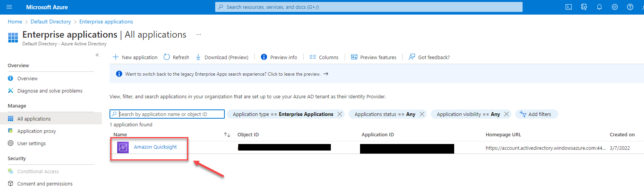Open Application proxy in the sidebar

(x=37, y=131)
